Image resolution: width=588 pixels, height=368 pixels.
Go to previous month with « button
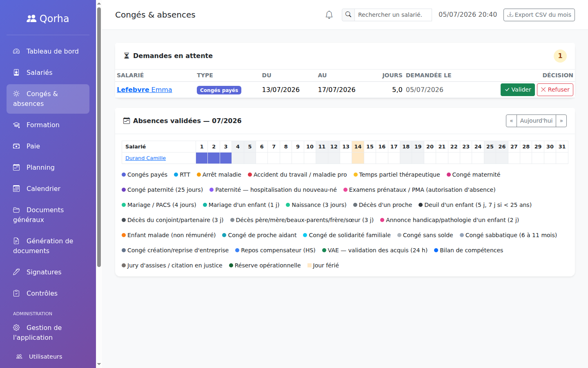coord(511,121)
